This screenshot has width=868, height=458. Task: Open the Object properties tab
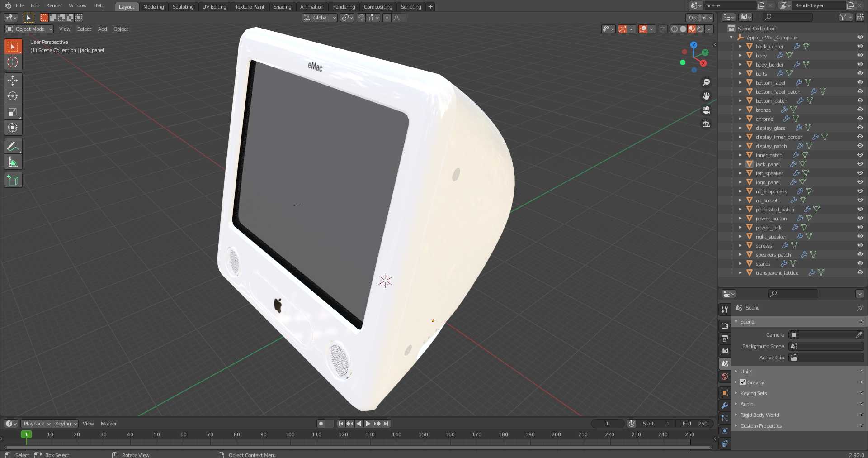[725, 393]
